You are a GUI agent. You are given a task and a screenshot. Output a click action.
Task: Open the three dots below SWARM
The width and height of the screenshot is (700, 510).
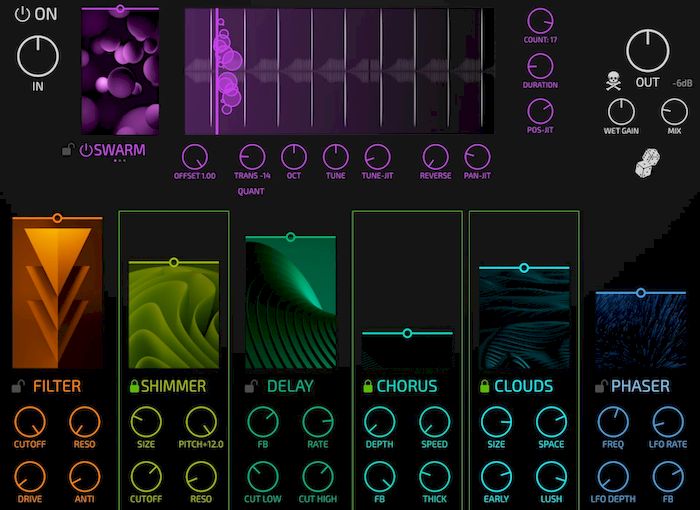coord(120,161)
